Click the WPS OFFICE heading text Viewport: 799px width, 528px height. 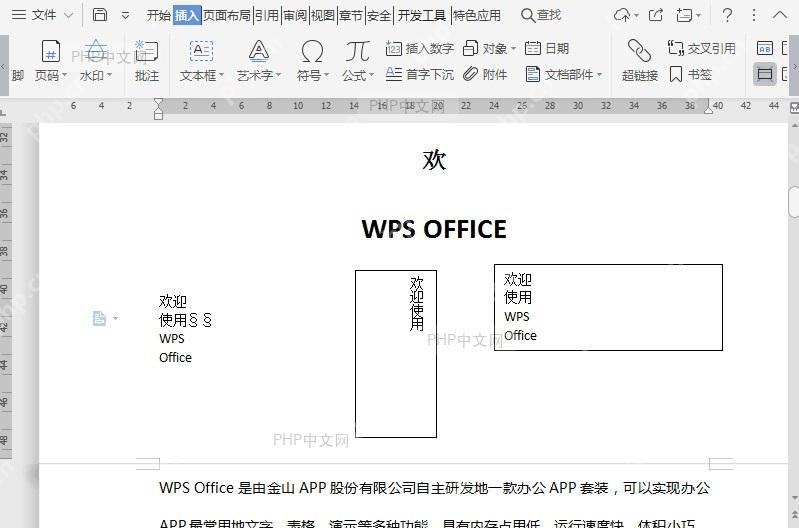(434, 229)
